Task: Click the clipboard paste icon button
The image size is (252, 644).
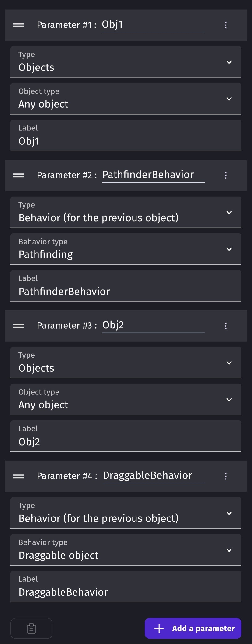Action: tap(31, 628)
